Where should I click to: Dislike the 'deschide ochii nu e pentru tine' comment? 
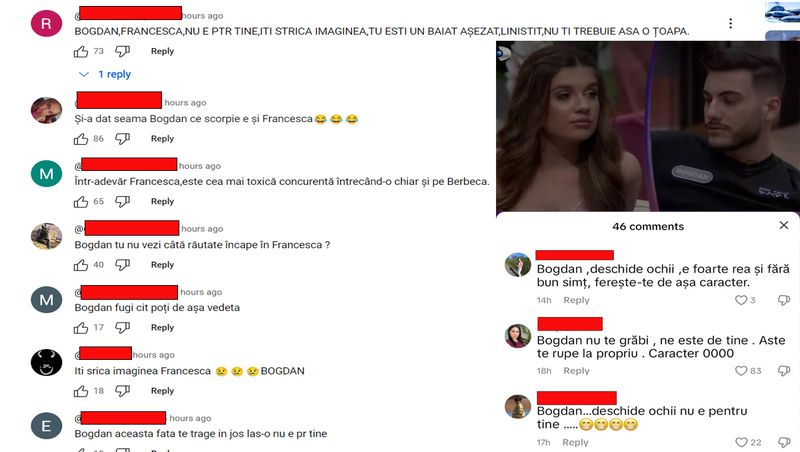784,442
